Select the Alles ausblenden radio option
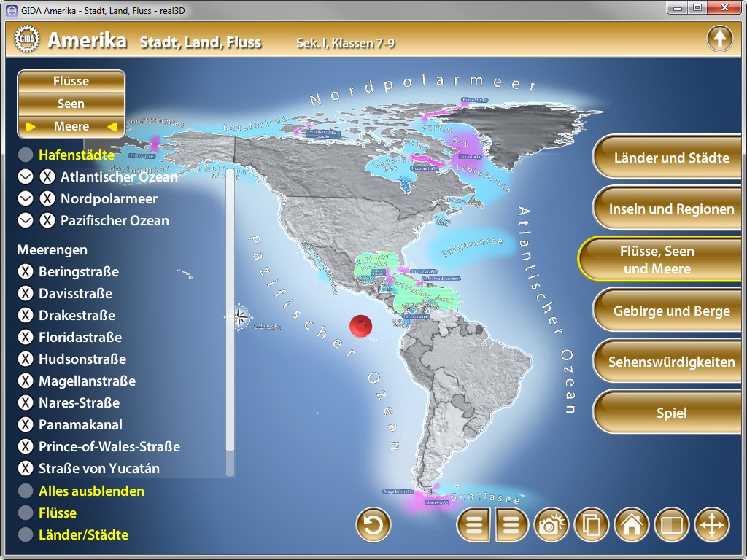Viewport: 747px width, 560px height. 26,491
